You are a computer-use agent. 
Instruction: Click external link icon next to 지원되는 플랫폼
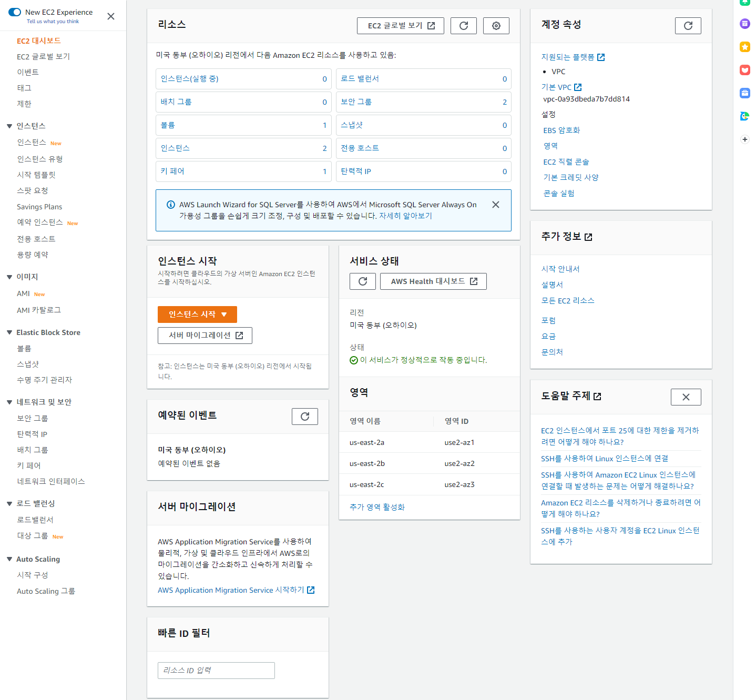pos(601,57)
